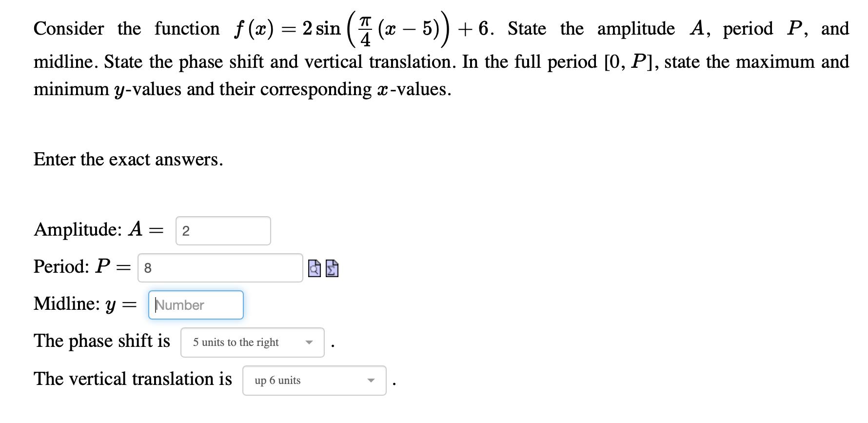
Task: Select the 'up 6 units' dropdown value
Action: 315,381
